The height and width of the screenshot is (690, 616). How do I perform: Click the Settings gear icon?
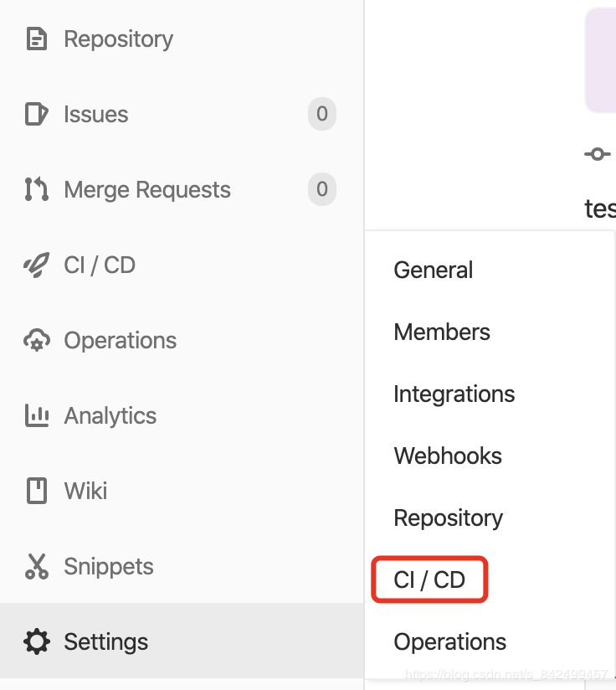tap(36, 642)
